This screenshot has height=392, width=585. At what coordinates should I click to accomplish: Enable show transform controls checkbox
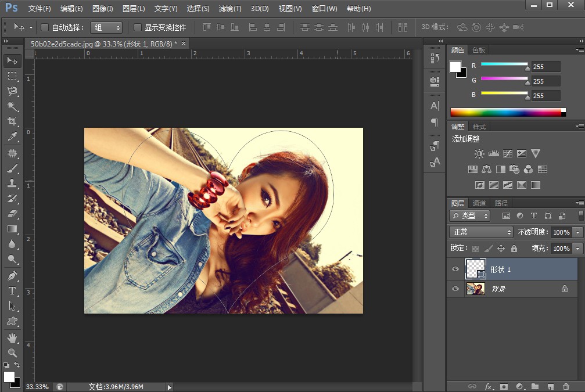[138, 27]
